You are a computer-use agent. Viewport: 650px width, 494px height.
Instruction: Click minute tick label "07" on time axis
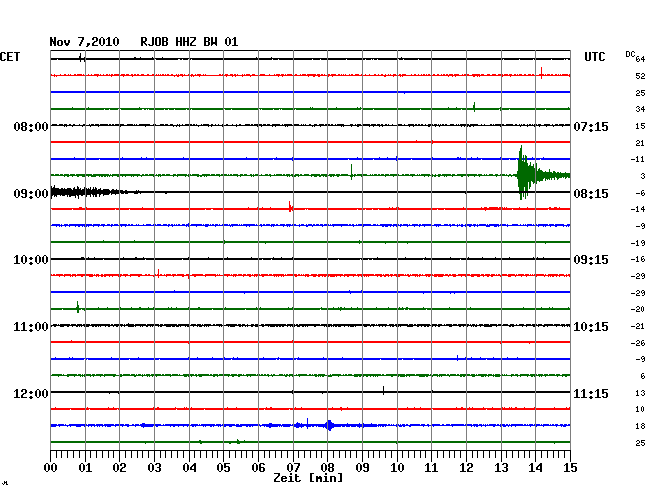tap(293, 468)
